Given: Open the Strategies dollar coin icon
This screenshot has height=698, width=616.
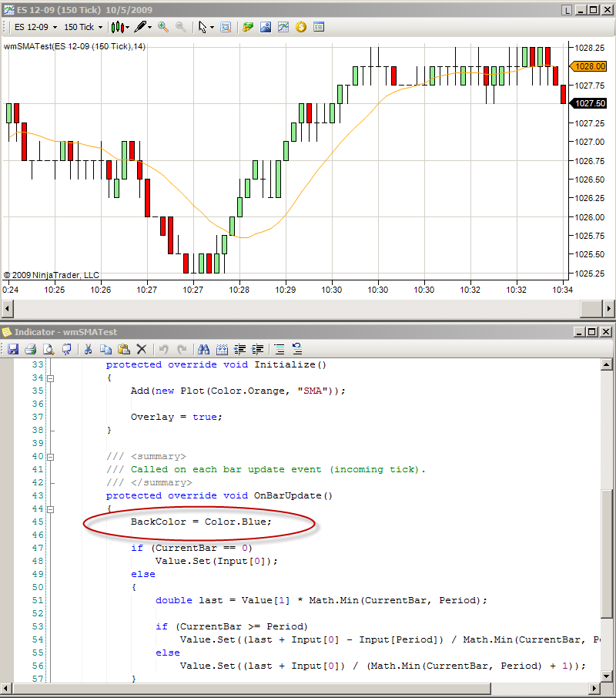Looking at the screenshot, I should pos(301,27).
